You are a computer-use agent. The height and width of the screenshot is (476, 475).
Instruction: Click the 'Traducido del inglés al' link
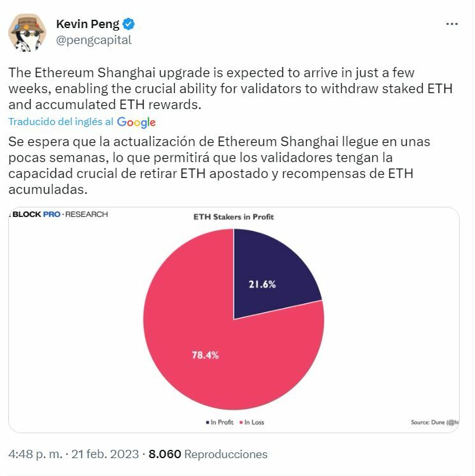click(61, 122)
